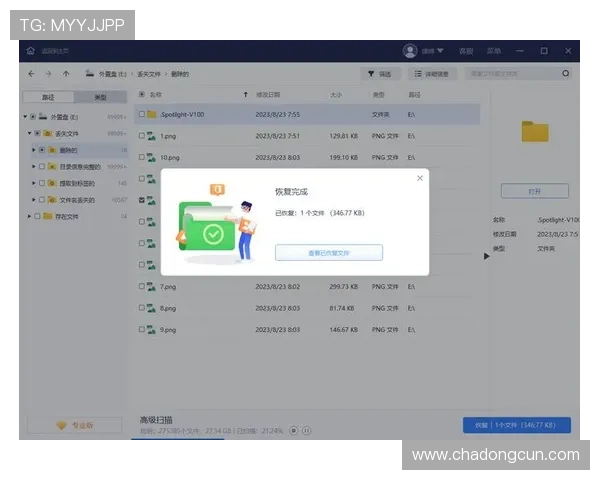Image resolution: width=600 pixels, height=480 pixels.
Task: Click the blue 恢复 recover button
Action: [517, 425]
